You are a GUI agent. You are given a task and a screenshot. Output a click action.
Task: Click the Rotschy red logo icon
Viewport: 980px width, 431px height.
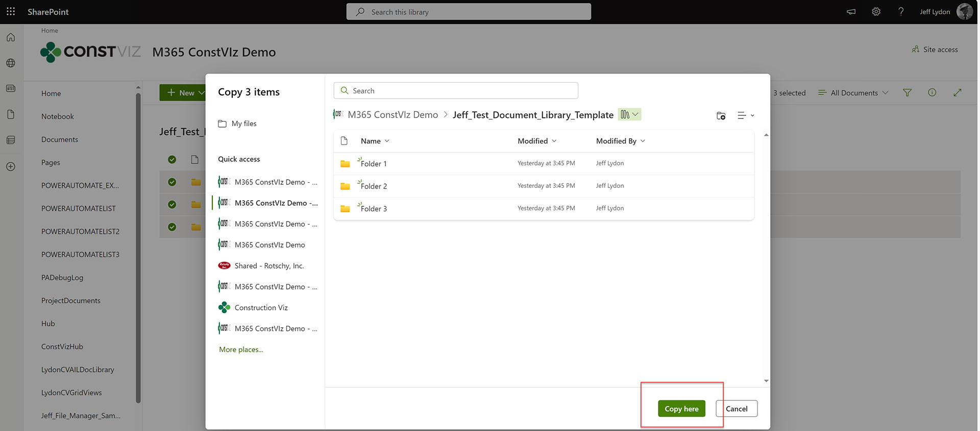point(224,266)
